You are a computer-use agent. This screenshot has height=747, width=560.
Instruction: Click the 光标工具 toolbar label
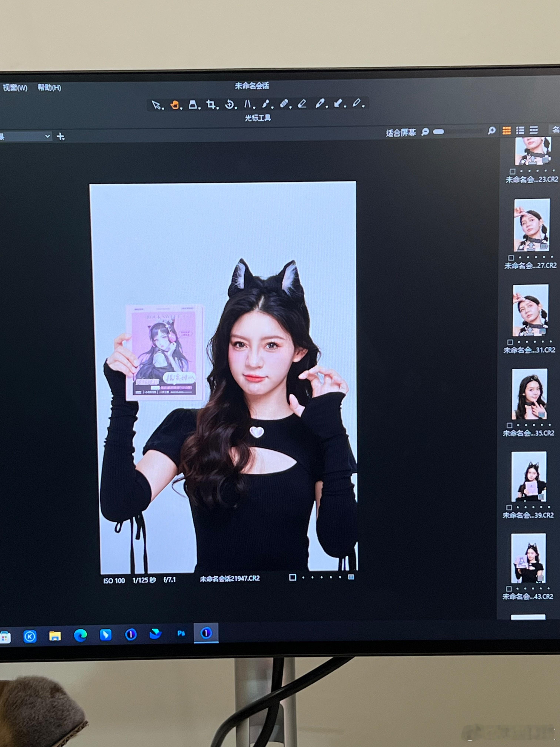(x=258, y=118)
